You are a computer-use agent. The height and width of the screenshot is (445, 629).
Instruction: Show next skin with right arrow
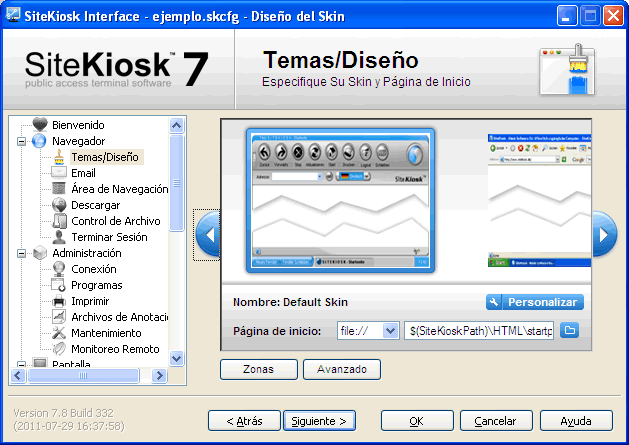[602, 236]
